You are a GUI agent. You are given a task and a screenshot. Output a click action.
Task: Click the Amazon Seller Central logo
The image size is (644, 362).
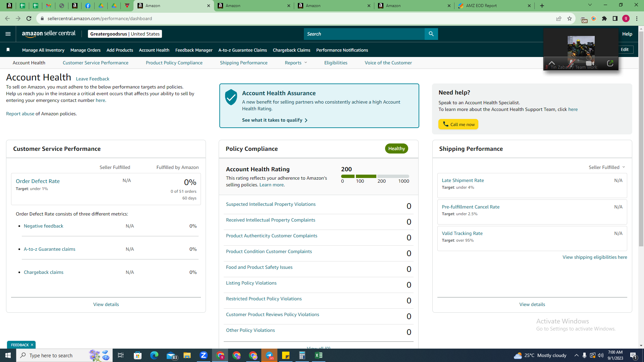49,34
